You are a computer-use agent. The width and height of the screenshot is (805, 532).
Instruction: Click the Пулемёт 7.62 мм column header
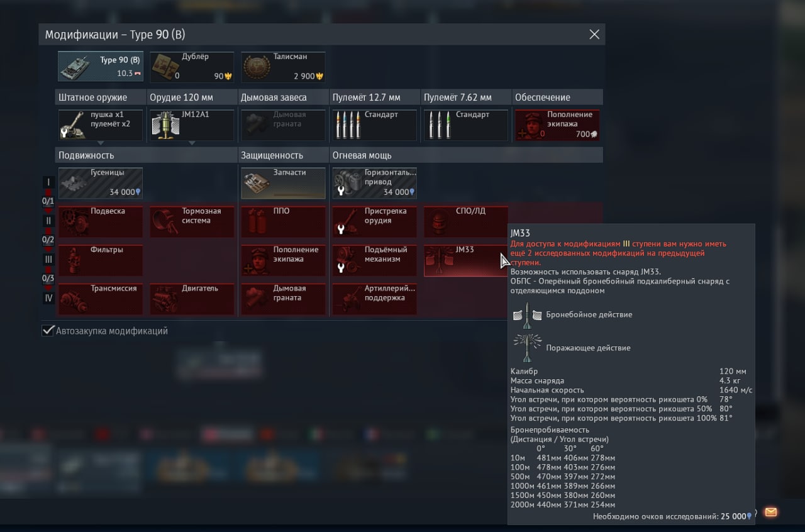tap(465, 97)
